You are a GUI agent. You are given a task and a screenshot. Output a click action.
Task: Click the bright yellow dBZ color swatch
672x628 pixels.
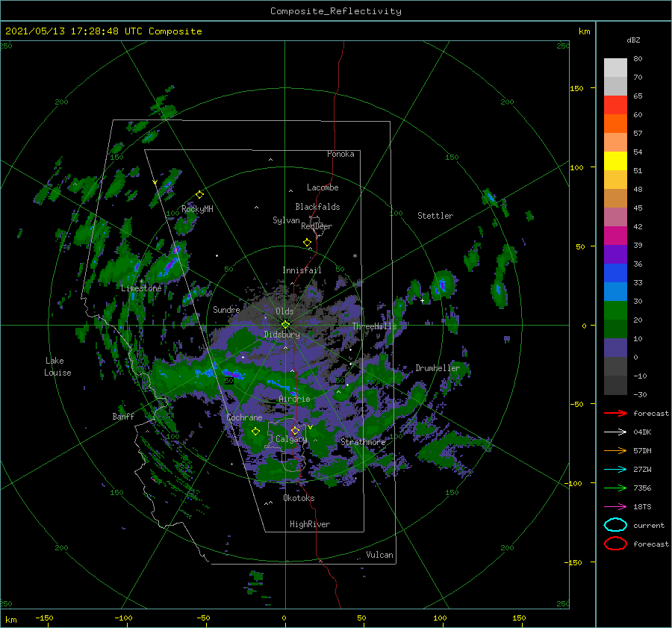click(615, 161)
